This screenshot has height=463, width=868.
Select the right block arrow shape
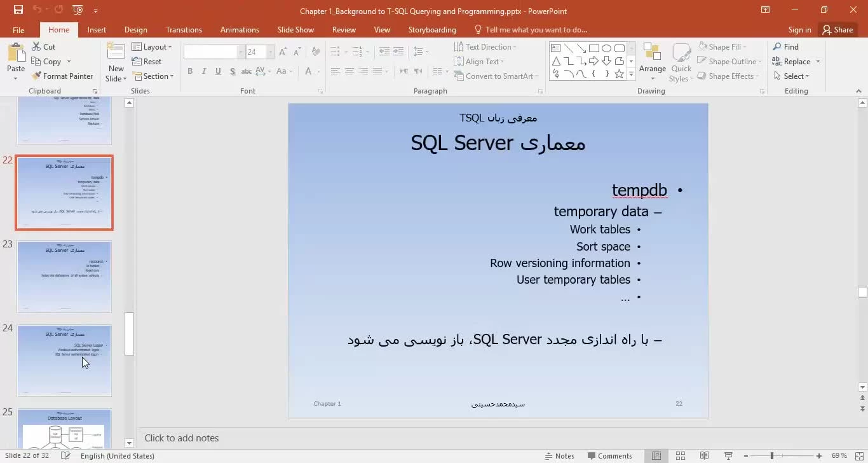[594, 61]
